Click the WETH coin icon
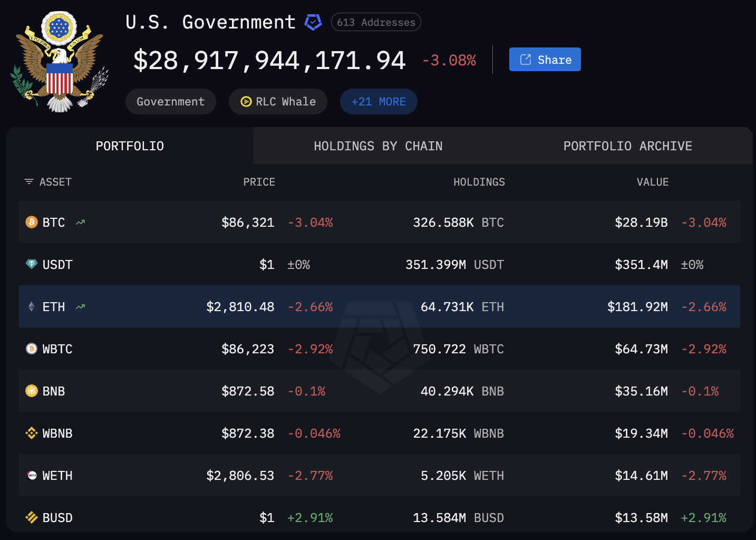Viewport: 756px width, 540px height. [x=31, y=475]
